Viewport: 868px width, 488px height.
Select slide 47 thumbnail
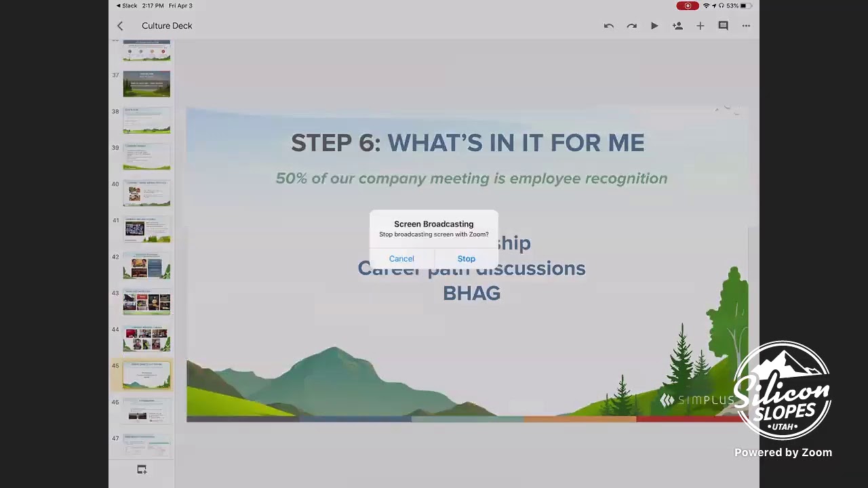146,446
